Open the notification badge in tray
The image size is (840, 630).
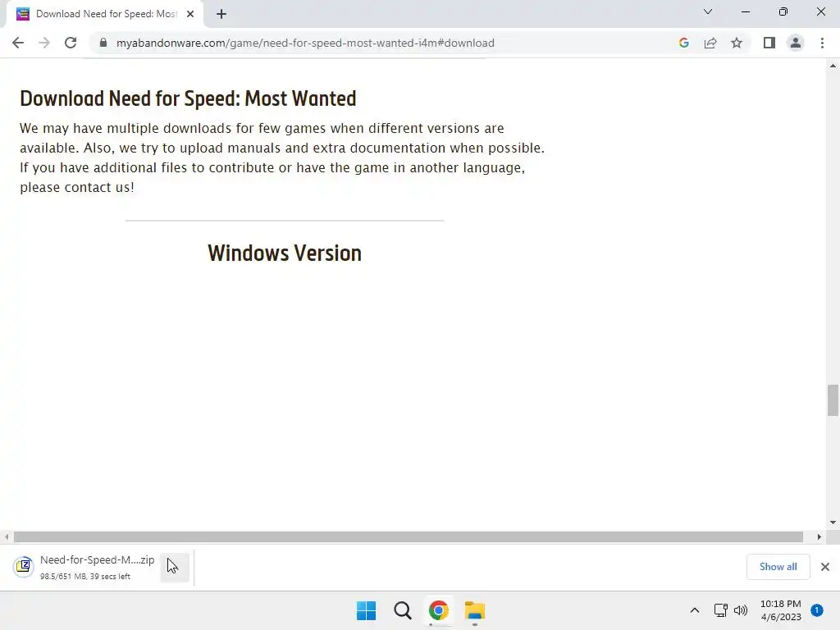tap(817, 610)
